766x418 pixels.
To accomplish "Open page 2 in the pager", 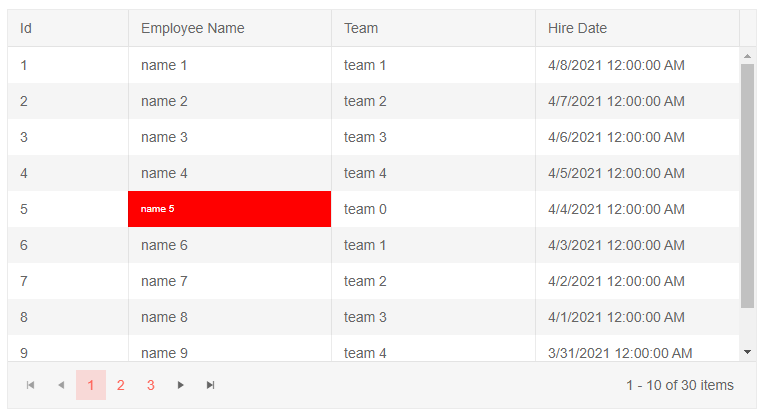I will 120,385.
